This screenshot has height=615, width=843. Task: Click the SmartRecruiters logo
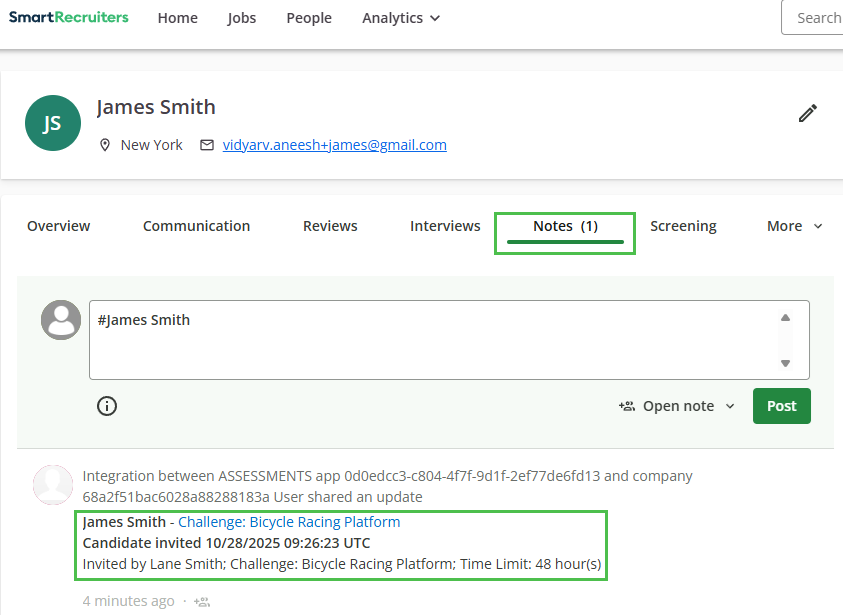(x=69, y=17)
